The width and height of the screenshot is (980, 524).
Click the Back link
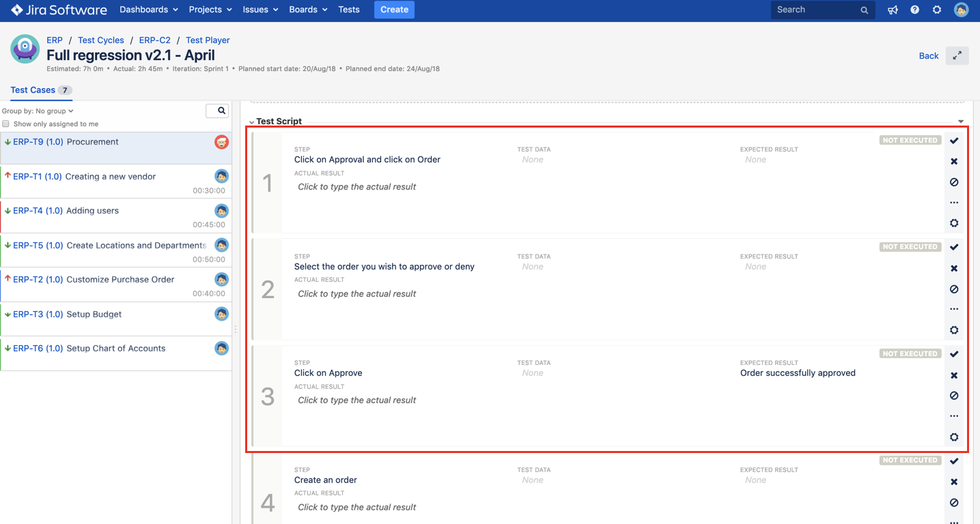(928, 56)
